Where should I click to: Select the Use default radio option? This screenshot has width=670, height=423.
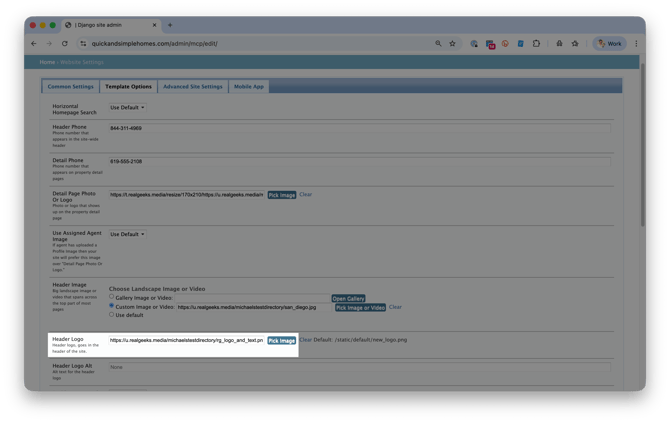(112, 314)
